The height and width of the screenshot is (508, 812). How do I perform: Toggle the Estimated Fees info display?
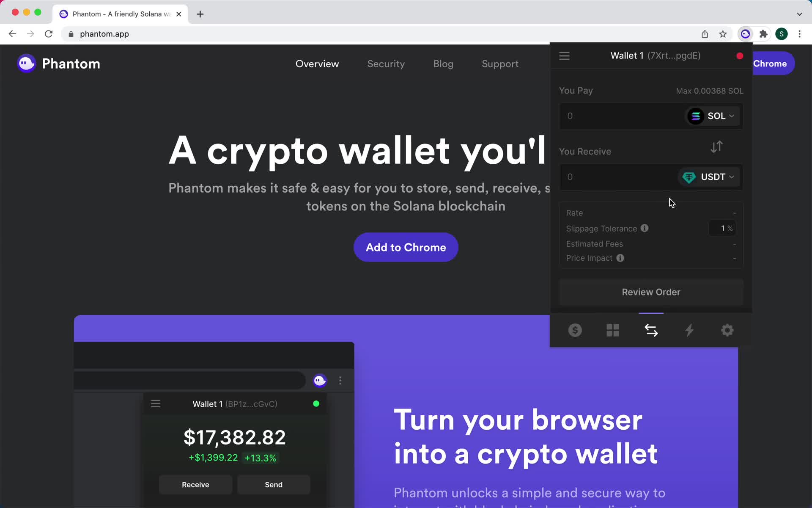tap(595, 243)
